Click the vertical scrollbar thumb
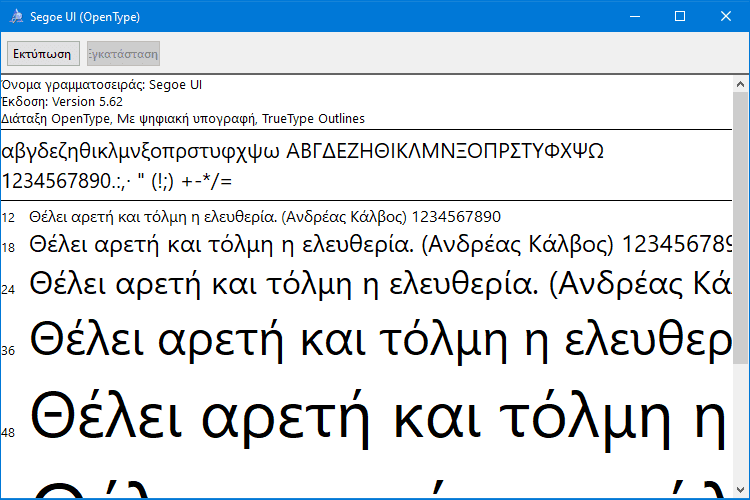The image size is (750, 500). tap(740, 228)
